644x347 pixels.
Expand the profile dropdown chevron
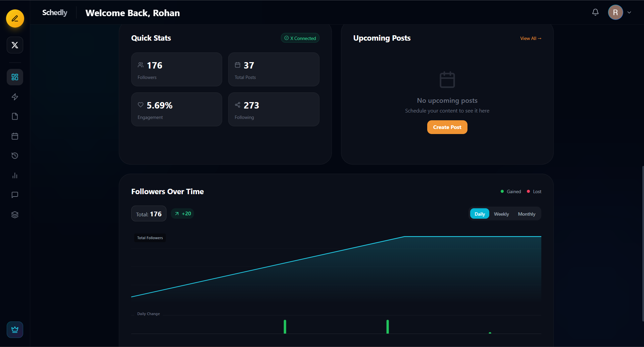tap(629, 12)
